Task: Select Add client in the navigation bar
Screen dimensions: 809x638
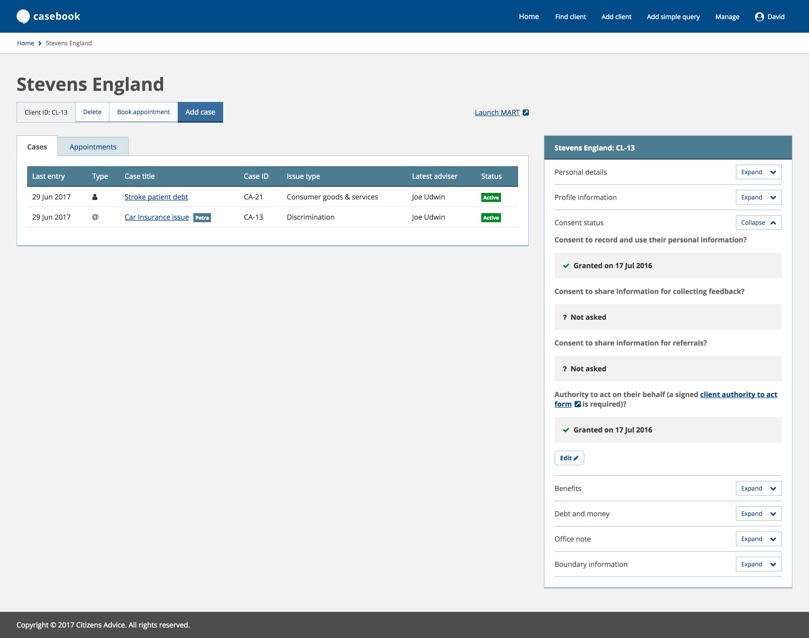Action: 616,17
